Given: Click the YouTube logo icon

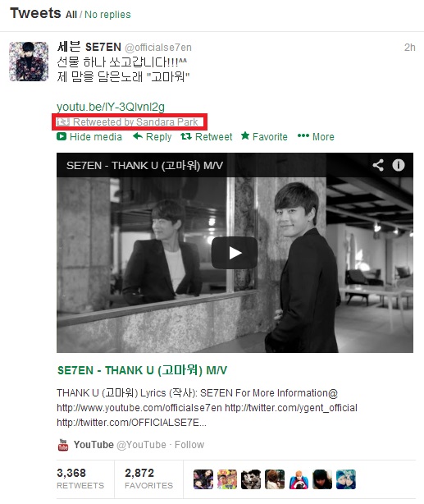Looking at the screenshot, I should (63, 445).
